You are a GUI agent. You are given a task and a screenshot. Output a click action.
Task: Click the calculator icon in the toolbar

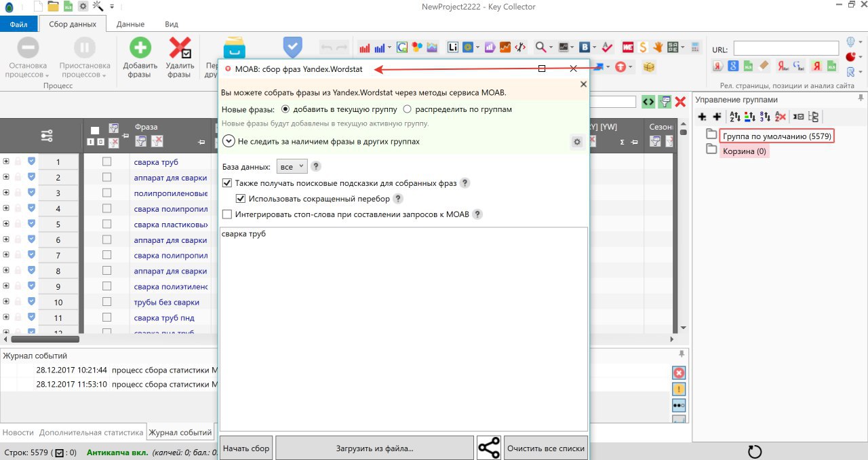click(694, 47)
